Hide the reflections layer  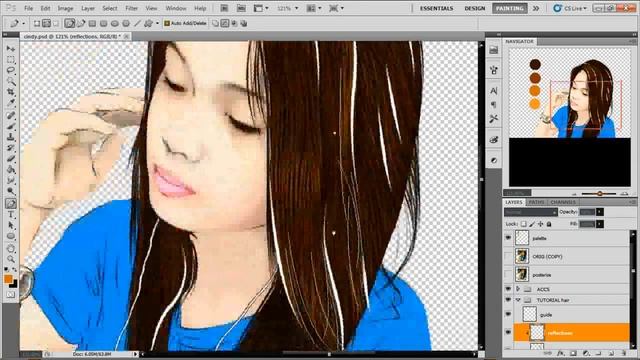click(x=508, y=333)
